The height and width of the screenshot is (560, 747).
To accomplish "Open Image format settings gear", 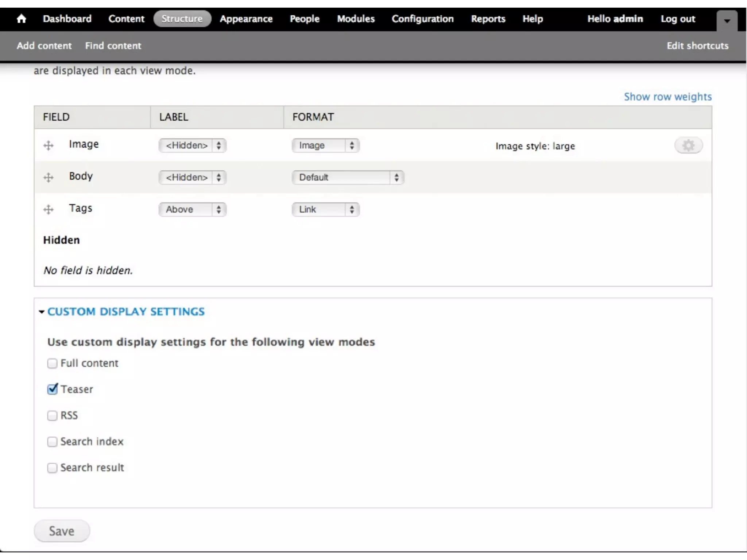I will point(688,145).
